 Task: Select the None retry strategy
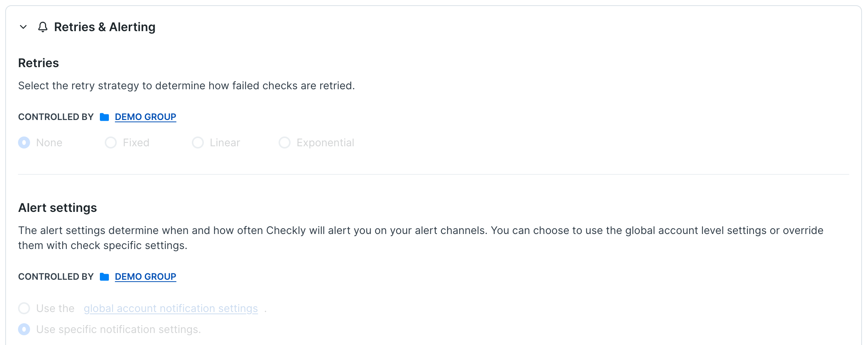24,142
